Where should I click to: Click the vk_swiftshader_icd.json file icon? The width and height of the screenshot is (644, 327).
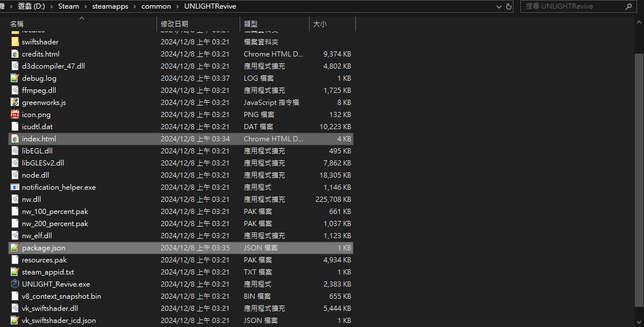pos(15,321)
